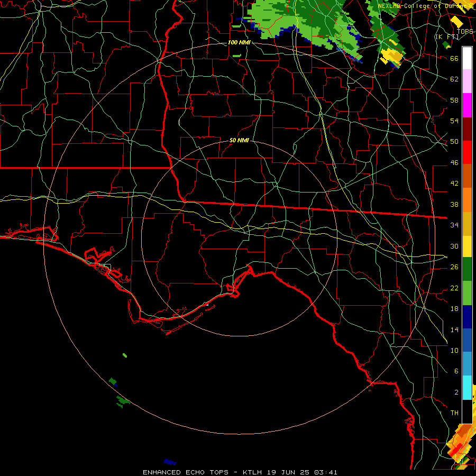Click the legend value "22"
The image size is (476, 476).
click(x=454, y=288)
